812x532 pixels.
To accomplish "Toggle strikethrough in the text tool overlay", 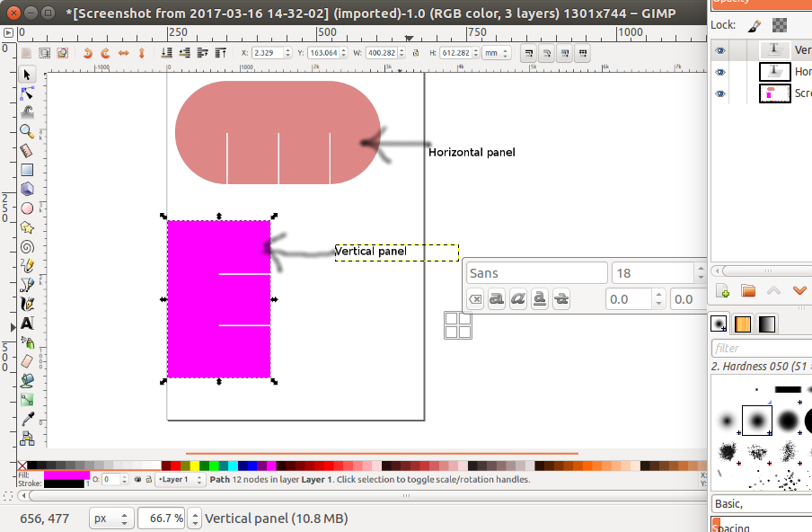I will tap(561, 299).
